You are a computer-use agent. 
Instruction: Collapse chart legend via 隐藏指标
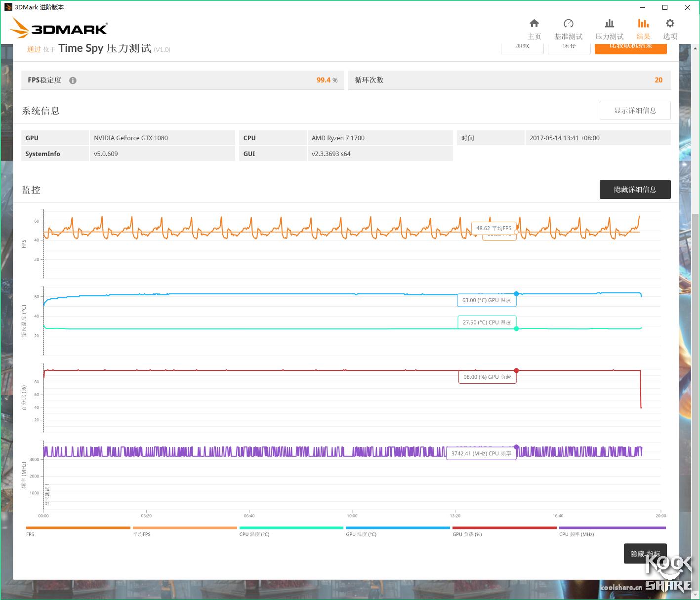645,553
